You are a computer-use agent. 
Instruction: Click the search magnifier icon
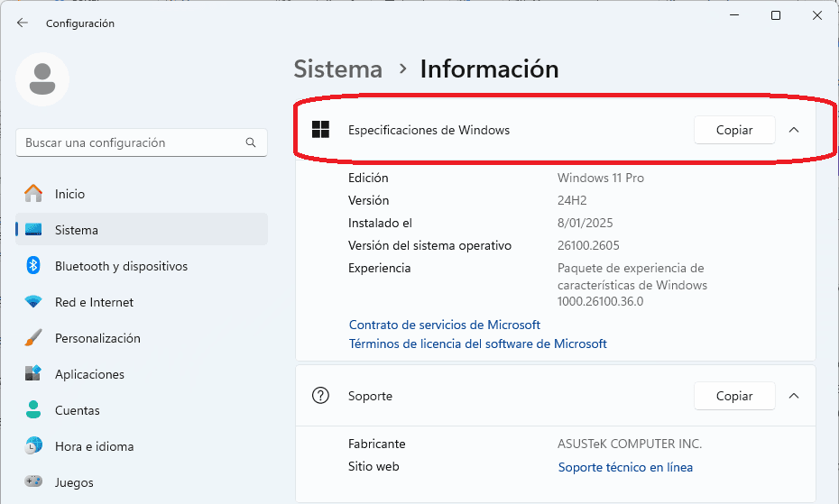click(x=251, y=142)
